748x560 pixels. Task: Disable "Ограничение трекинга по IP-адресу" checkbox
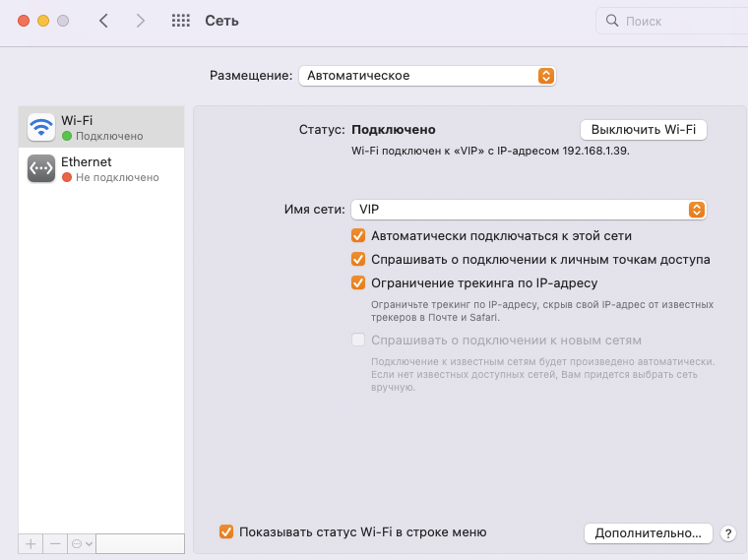(358, 283)
